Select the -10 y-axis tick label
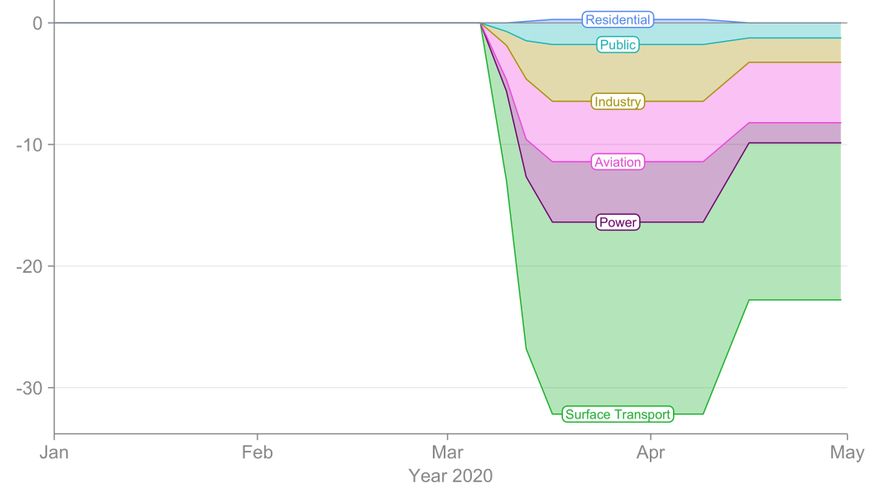Screen dimensions: 880x495 (x=28, y=145)
